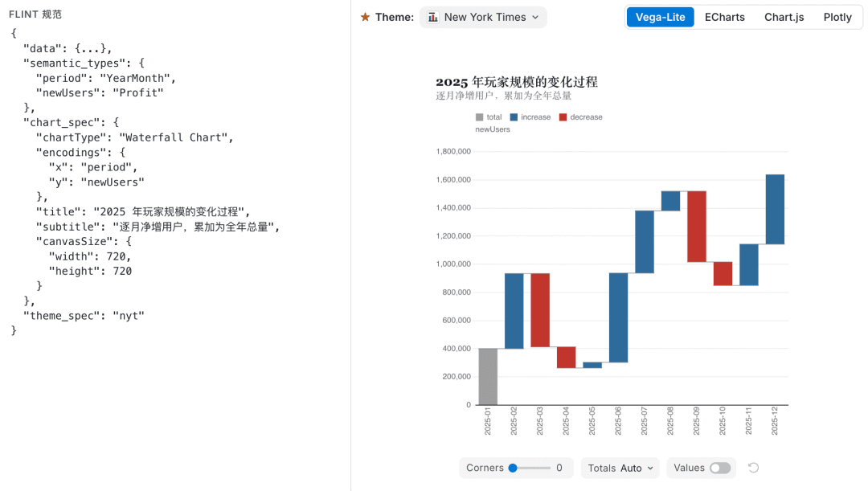This screenshot has height=491, width=868.
Task: Switch to the Vega-Lite tab
Action: click(x=660, y=17)
